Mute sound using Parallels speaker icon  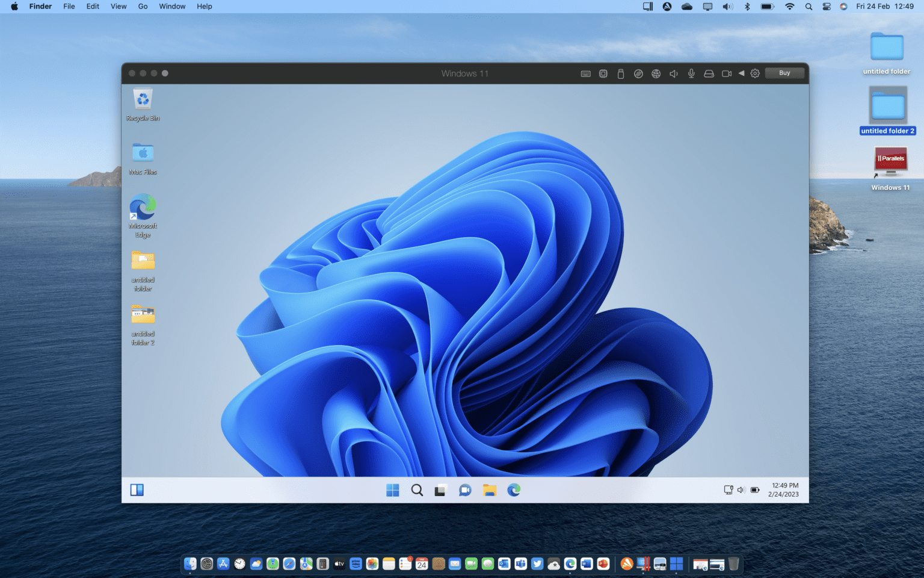(673, 73)
